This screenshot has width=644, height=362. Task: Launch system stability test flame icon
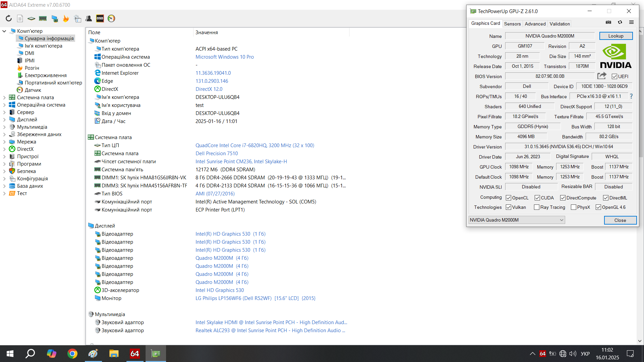click(66, 18)
